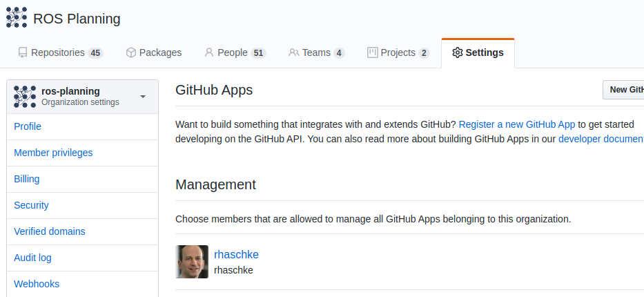The width and height of the screenshot is (644, 297).
Task: Click the People person icon
Action: (x=209, y=52)
